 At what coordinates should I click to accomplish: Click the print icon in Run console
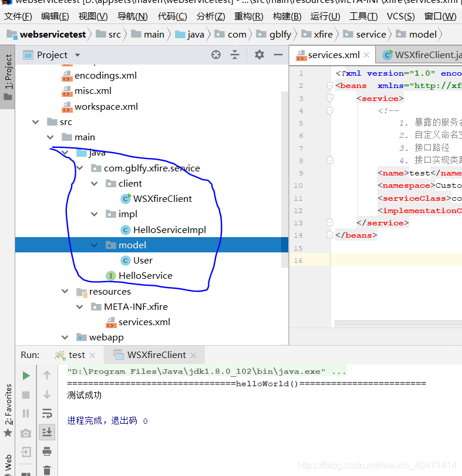[47, 451]
